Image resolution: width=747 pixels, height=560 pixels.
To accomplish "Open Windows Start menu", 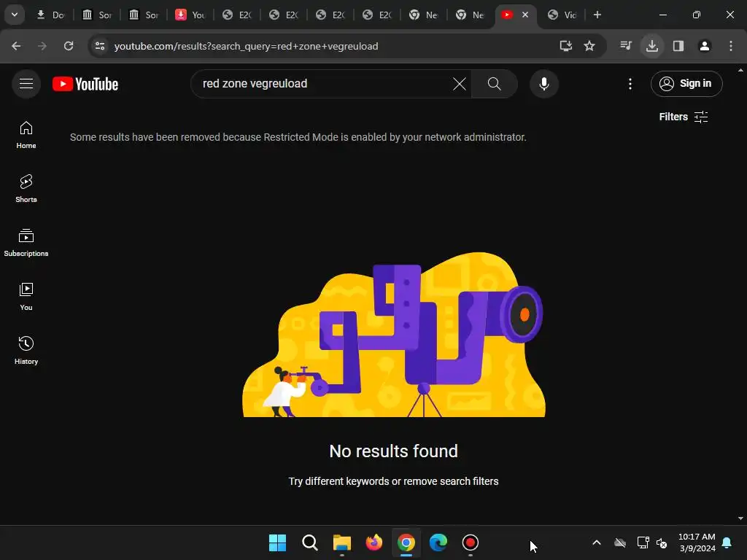I will point(277,542).
